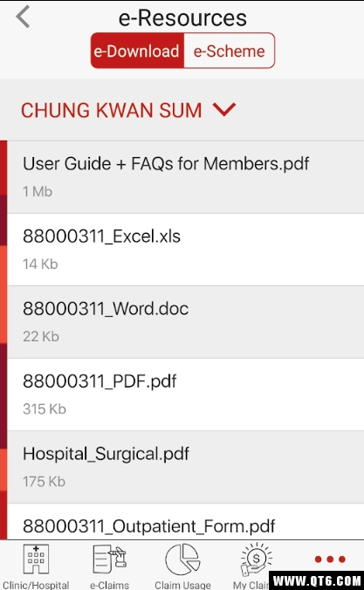This screenshot has width=364, height=590.
Task: Switch to the e-Download segment
Action: point(137,51)
